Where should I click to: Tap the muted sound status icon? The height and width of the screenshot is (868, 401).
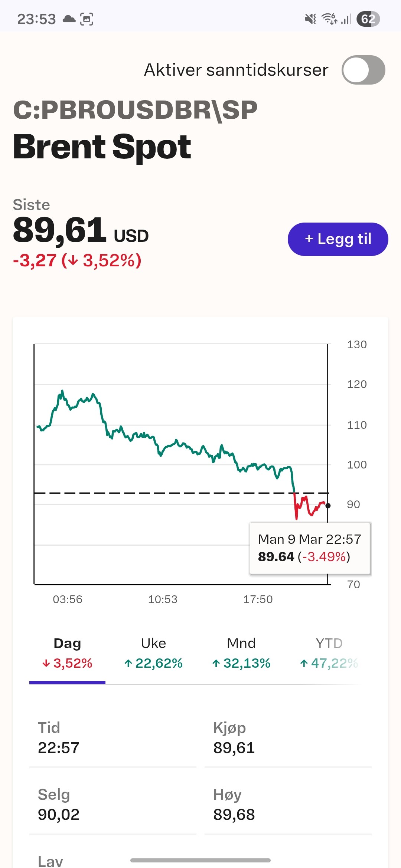tap(310, 19)
